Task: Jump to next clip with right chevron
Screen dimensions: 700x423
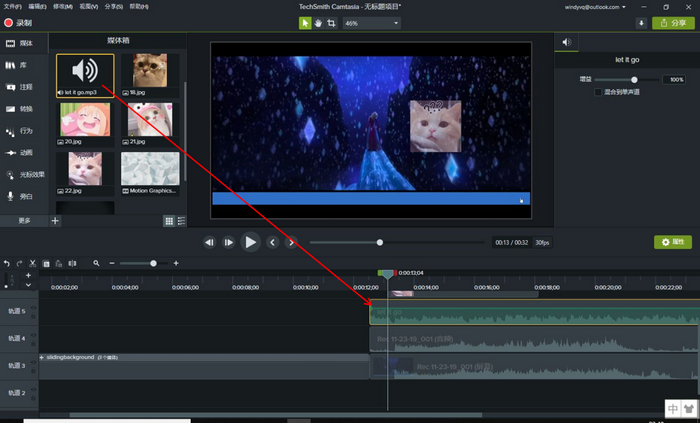Action: pyautogui.click(x=291, y=242)
